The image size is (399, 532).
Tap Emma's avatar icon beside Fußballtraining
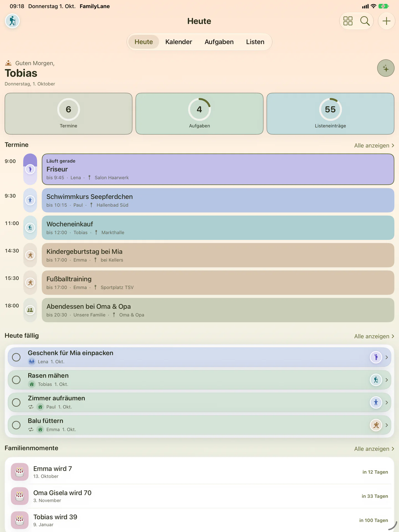point(30,283)
